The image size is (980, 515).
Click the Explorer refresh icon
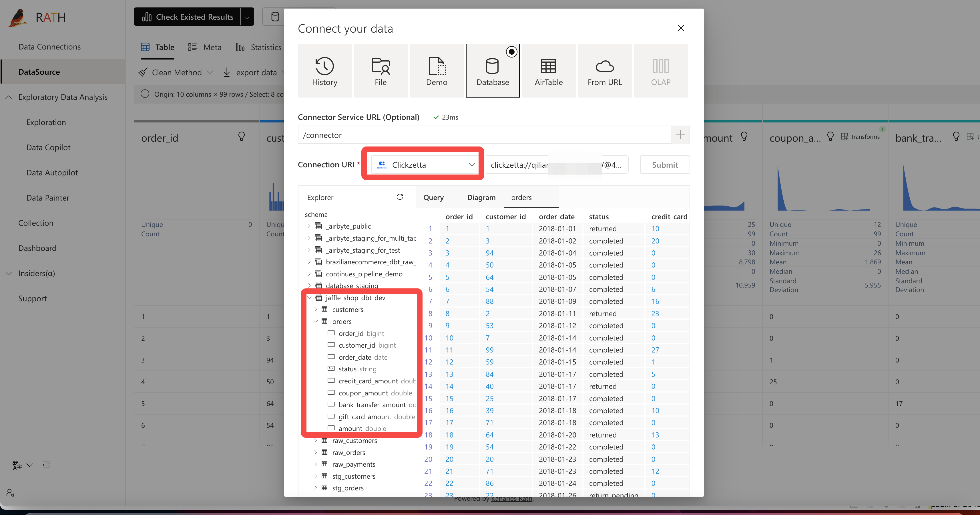[399, 197]
